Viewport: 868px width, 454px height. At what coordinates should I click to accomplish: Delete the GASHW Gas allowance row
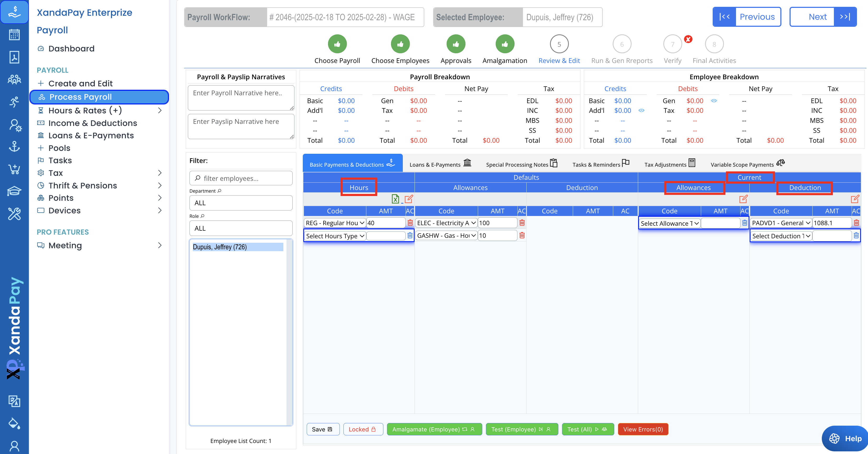click(522, 235)
